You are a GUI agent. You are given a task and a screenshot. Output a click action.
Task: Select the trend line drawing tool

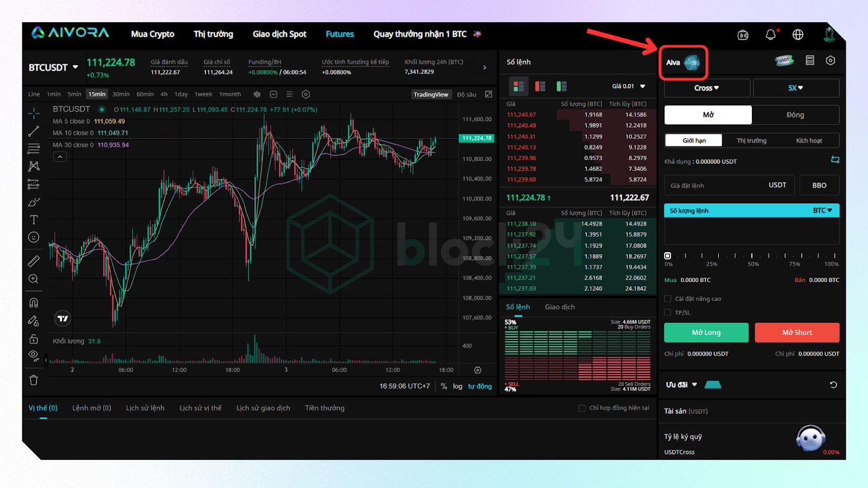34,131
